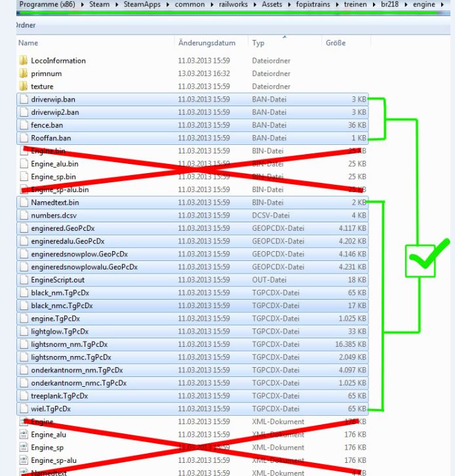Click the engine breadcrumb segment
The image size is (455, 476).
coord(424,4)
